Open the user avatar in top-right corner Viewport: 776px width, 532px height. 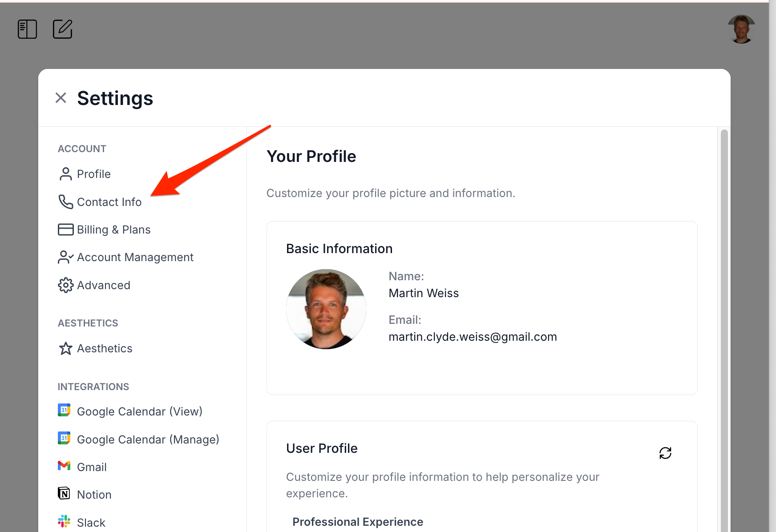pos(741,29)
